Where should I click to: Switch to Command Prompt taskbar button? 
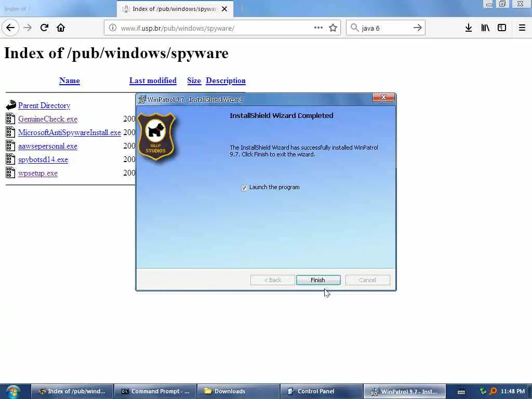tap(155, 392)
